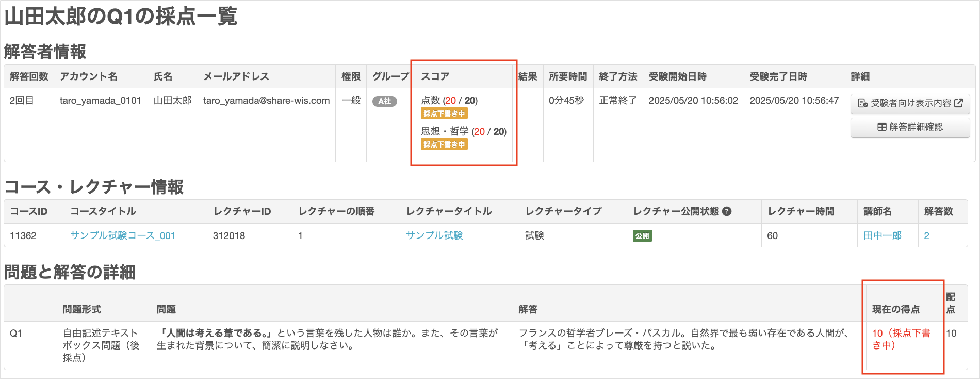
Task: Click lecture ID value 312018
Action: pyautogui.click(x=229, y=236)
